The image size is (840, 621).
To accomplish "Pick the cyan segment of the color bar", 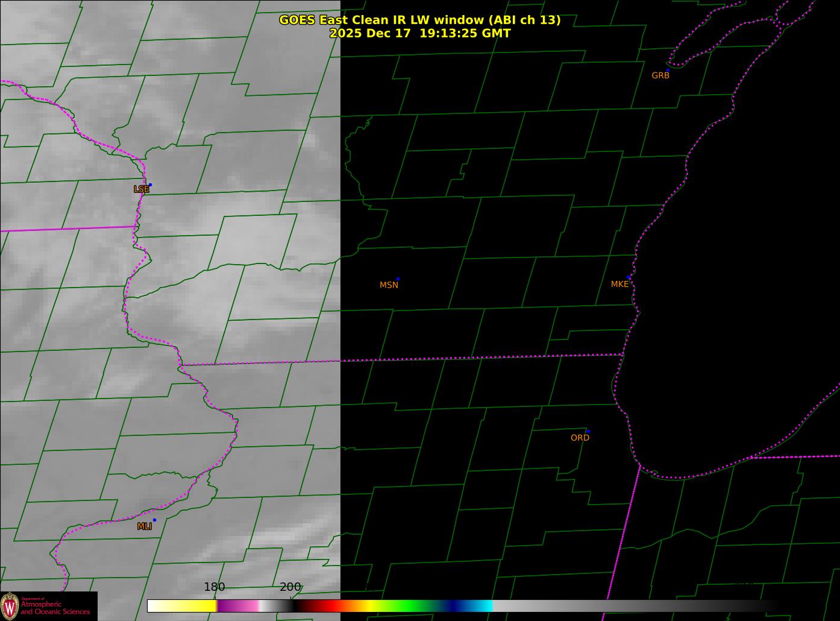I will point(482,606).
